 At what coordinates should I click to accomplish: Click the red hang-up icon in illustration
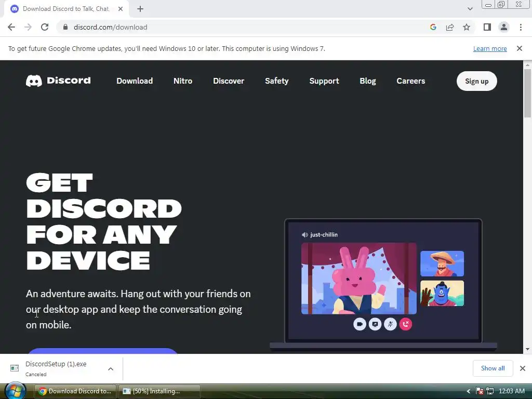tap(405, 324)
